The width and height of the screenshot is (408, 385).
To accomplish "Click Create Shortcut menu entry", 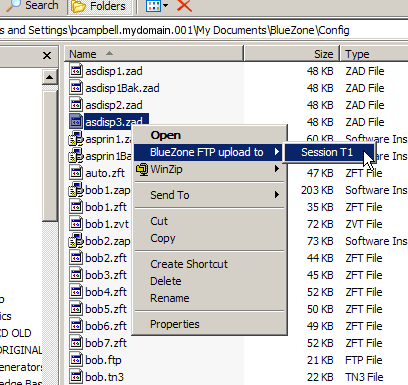I will pyautogui.click(x=189, y=264).
